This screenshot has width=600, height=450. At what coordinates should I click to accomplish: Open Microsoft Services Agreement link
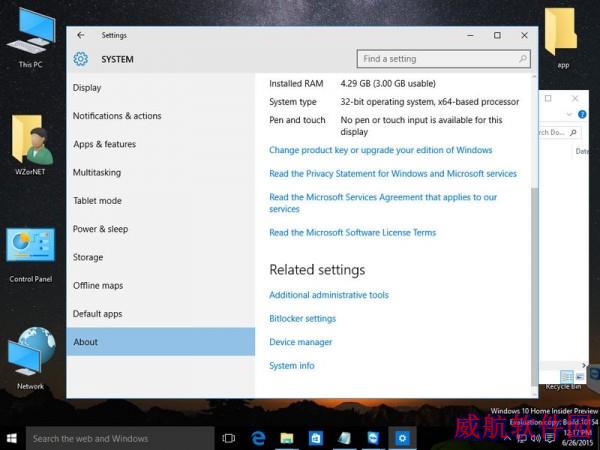pyautogui.click(x=383, y=203)
